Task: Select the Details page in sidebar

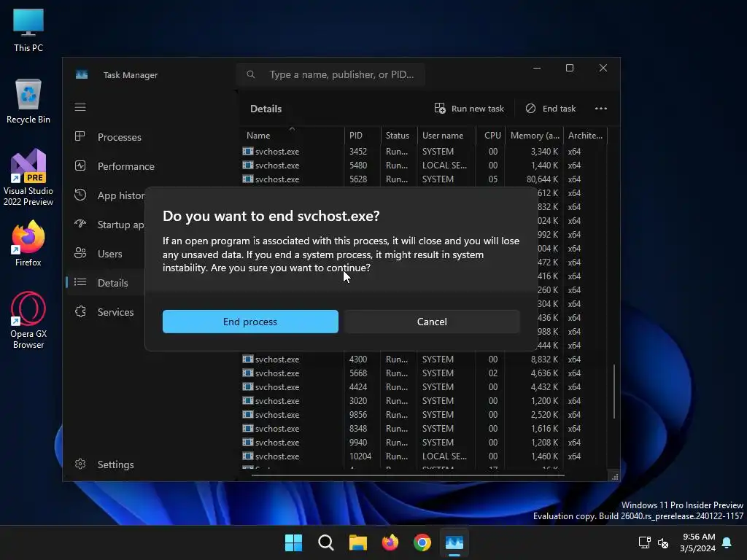Action: [112, 283]
